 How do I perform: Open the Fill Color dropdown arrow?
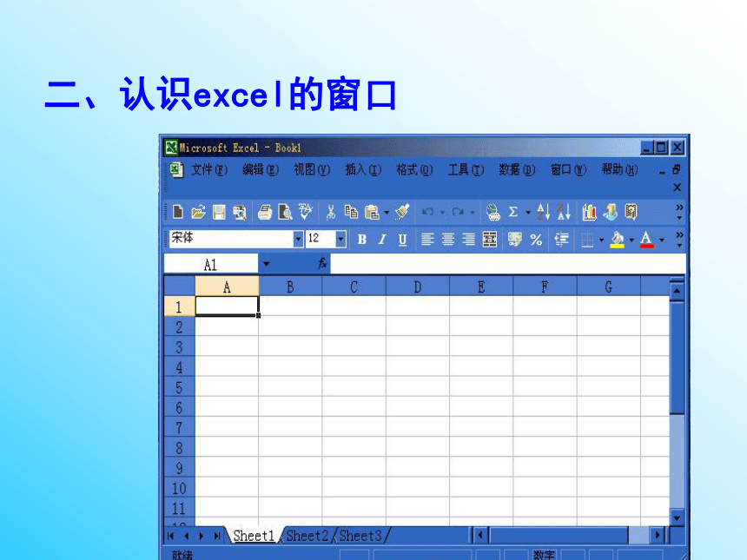click(x=632, y=240)
